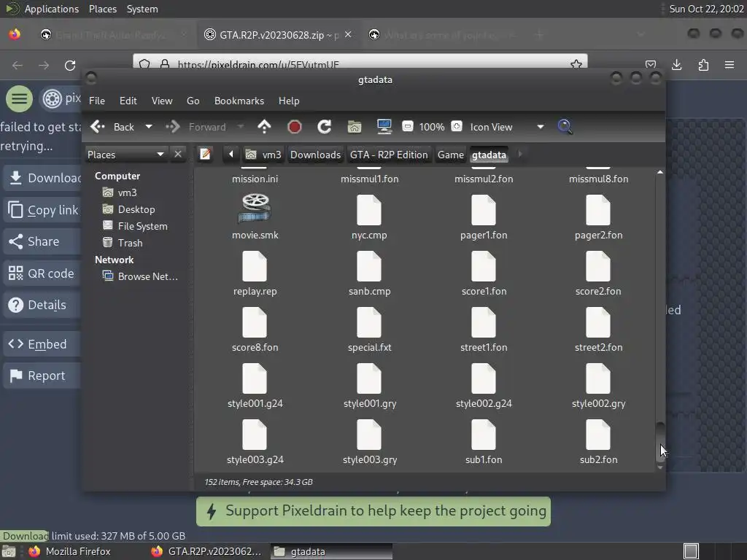The image size is (747, 560).
Task: Select the pager1.fon file icon
Action: (484, 210)
